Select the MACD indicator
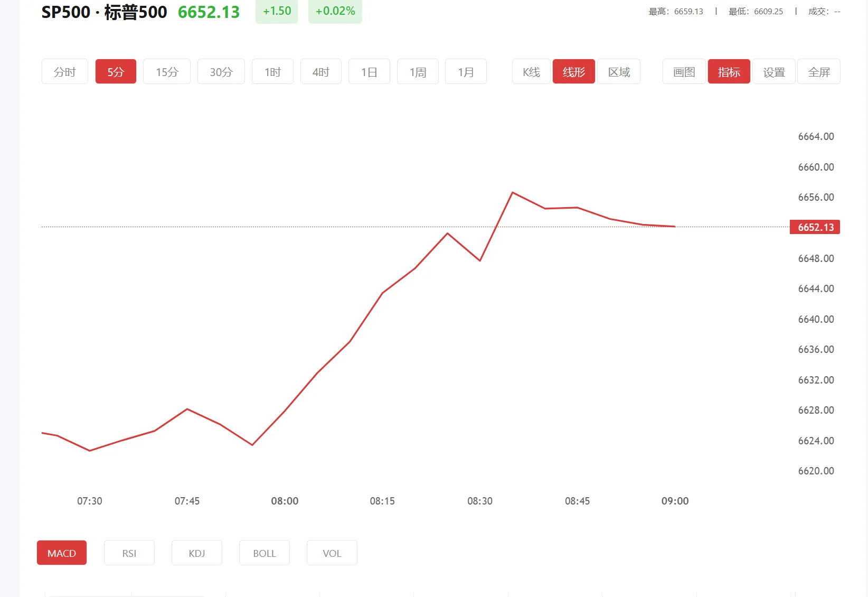 tap(61, 553)
